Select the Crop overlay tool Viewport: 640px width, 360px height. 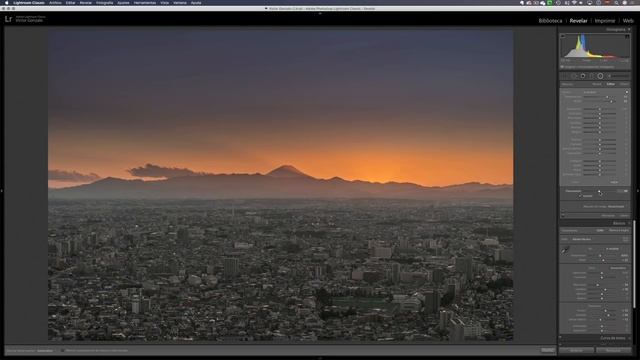pos(574,76)
